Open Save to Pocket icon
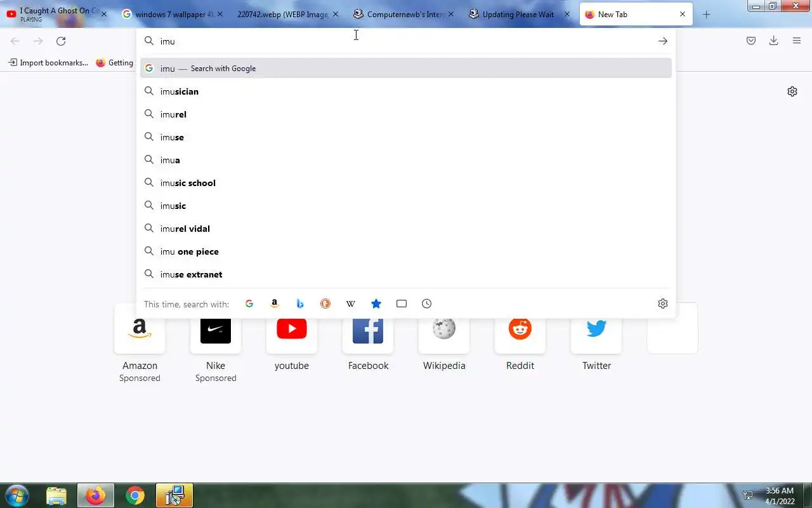Image resolution: width=812 pixels, height=508 pixels. tap(751, 41)
